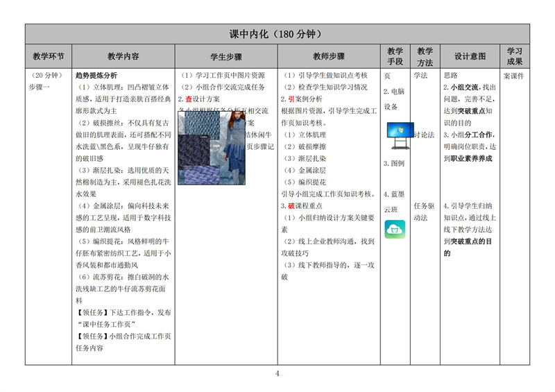The width and height of the screenshot is (555, 392).
Task: Click the line 4.引导学生归纳
Action: click(x=468, y=206)
